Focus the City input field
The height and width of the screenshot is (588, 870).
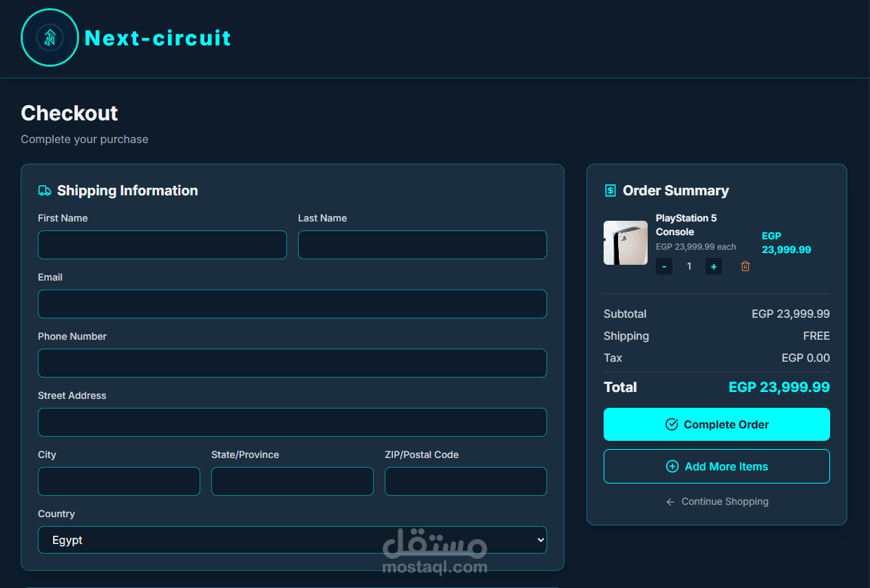[119, 481]
